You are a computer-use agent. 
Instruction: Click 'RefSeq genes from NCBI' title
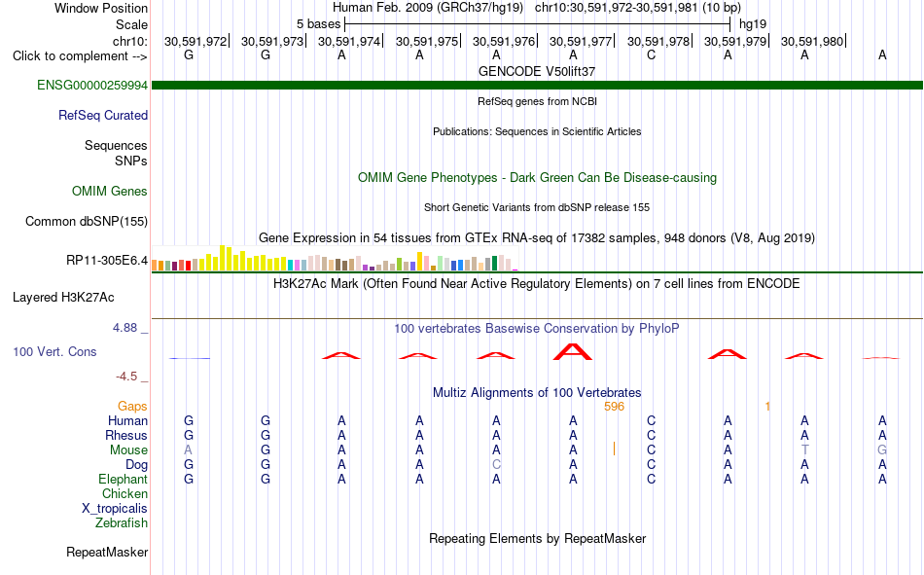click(x=537, y=101)
